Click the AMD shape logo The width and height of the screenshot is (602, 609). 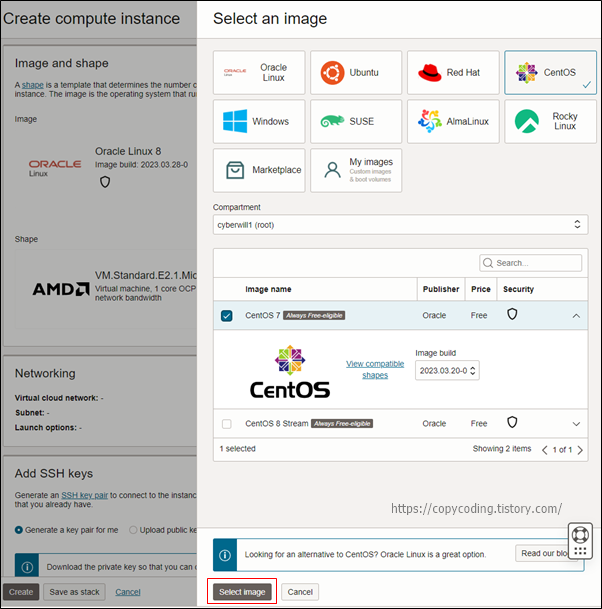61,289
